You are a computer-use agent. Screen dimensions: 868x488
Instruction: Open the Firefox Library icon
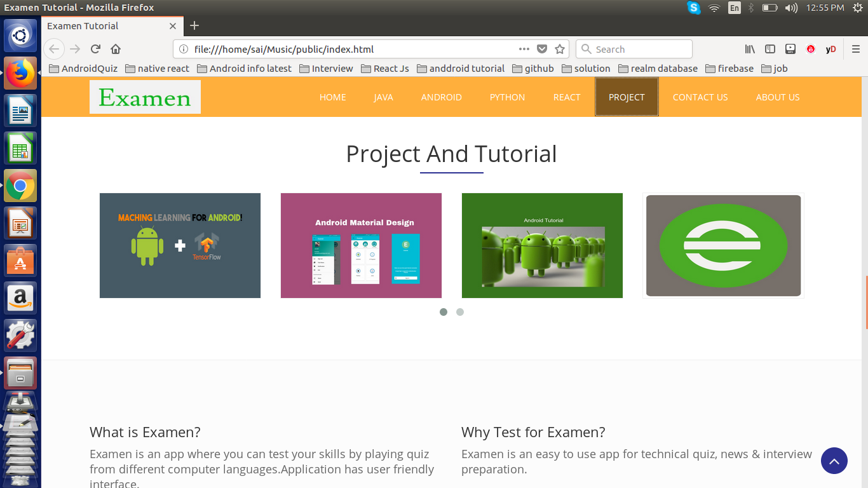click(749, 49)
